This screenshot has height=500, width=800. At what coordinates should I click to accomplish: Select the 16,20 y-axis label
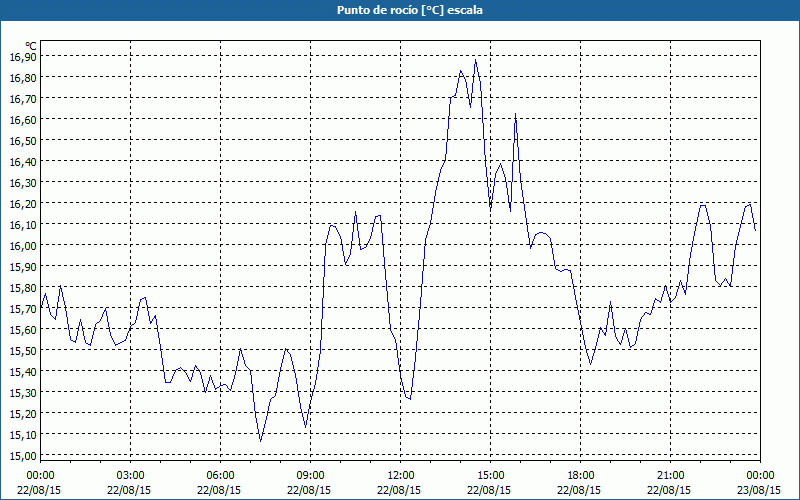click(x=23, y=203)
